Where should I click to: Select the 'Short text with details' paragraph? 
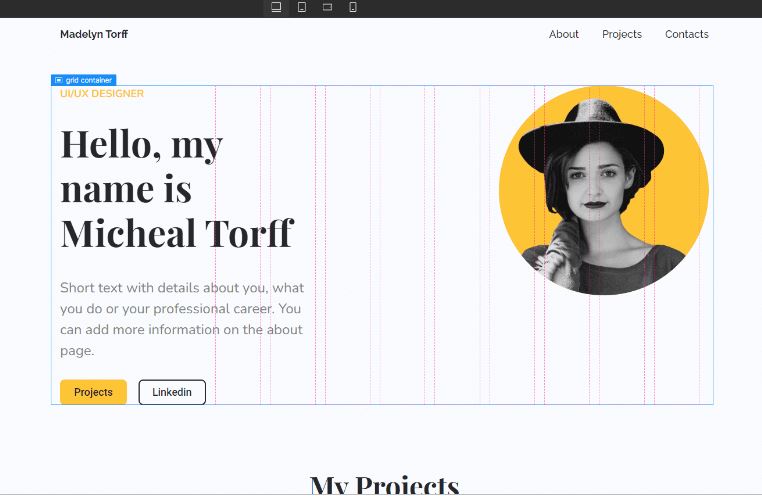pyautogui.click(x=182, y=319)
